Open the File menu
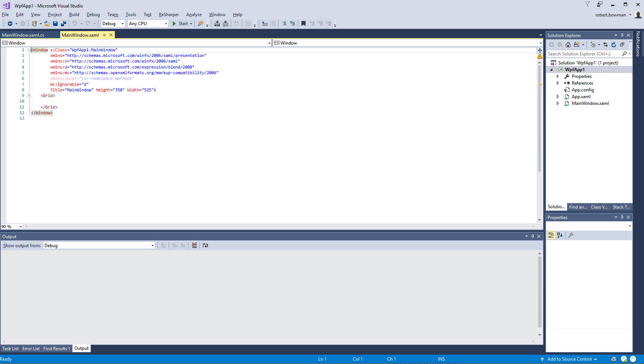This screenshot has width=644, height=364. click(x=5, y=15)
